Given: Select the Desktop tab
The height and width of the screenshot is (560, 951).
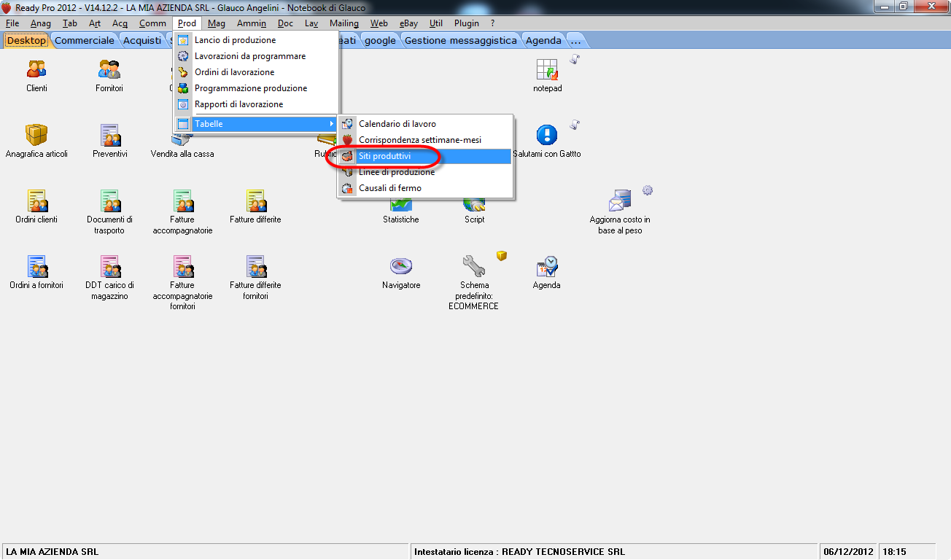Looking at the screenshot, I should pos(27,40).
